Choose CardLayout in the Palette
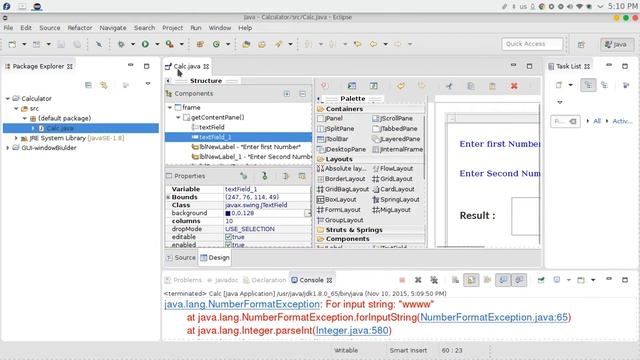 click(x=393, y=189)
